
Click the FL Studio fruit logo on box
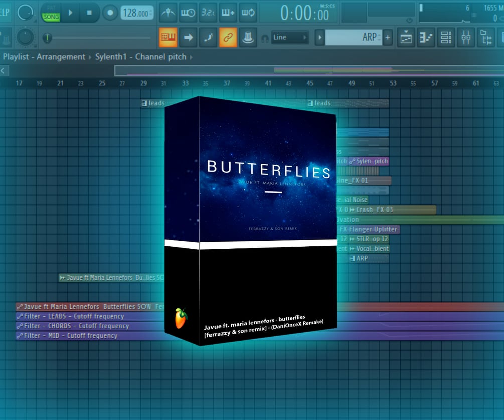point(181,318)
